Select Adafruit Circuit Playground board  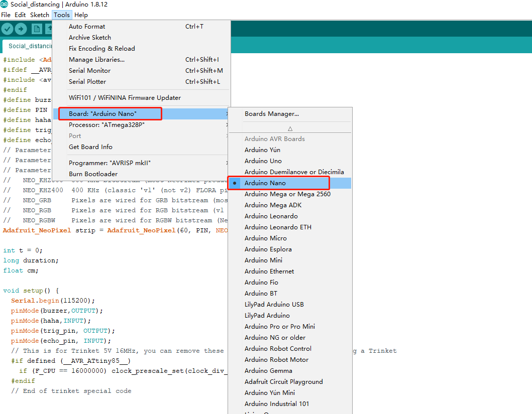290,382
